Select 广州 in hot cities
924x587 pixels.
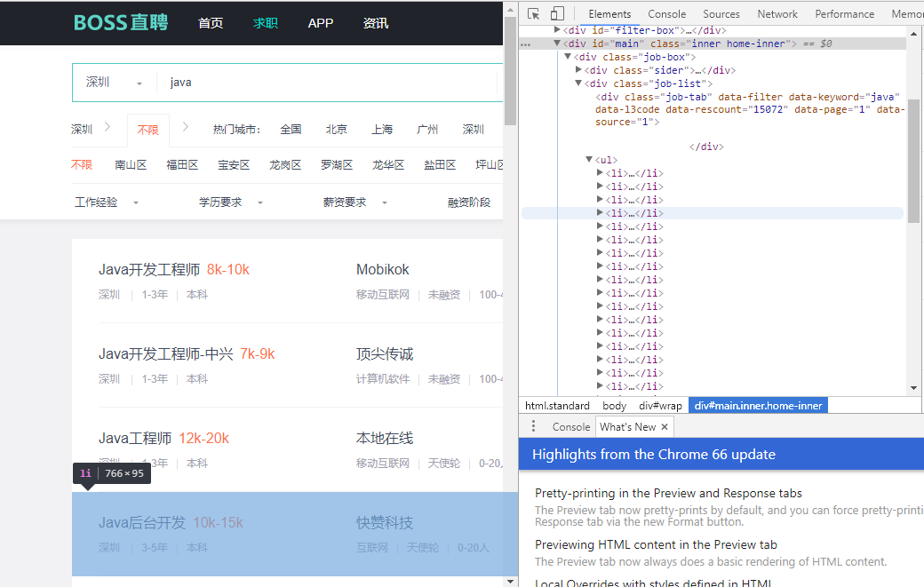coord(427,129)
